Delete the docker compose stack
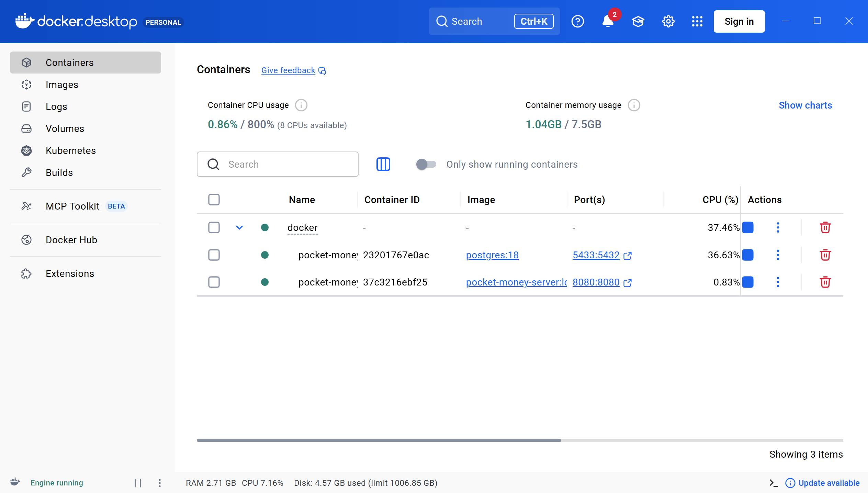 [825, 227]
